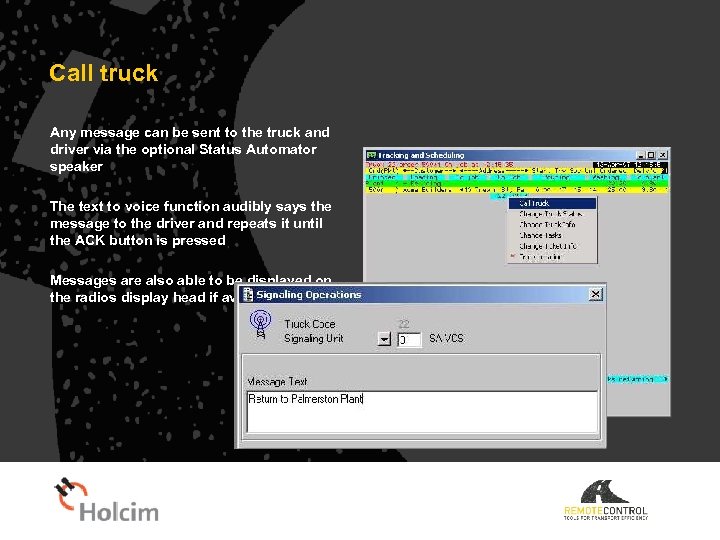Maximize the Tracking and Scheduling window
The width and height of the screenshot is (720, 540).
pos(651,155)
